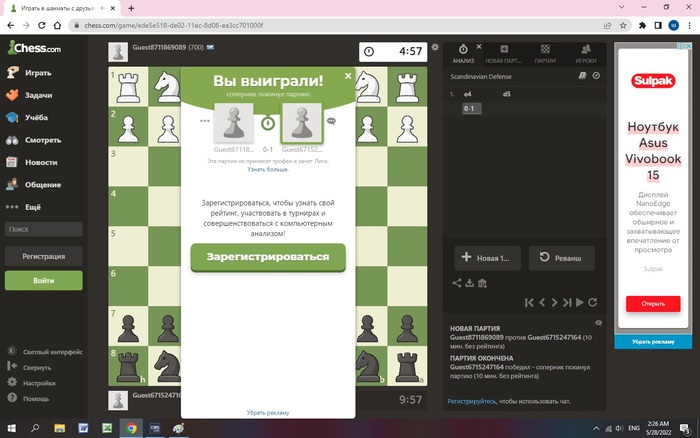The height and width of the screenshot is (438, 700).
Task: Open Excel from the taskbar
Action: pos(107,428)
